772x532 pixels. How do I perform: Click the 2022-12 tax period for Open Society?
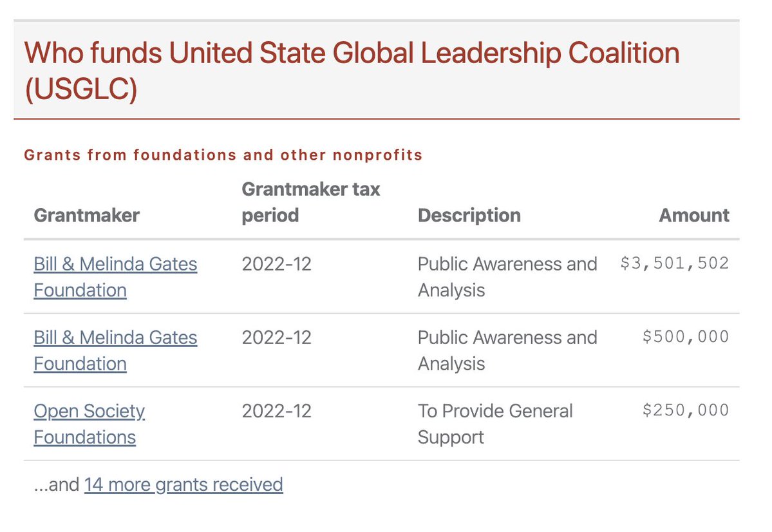[276, 411]
